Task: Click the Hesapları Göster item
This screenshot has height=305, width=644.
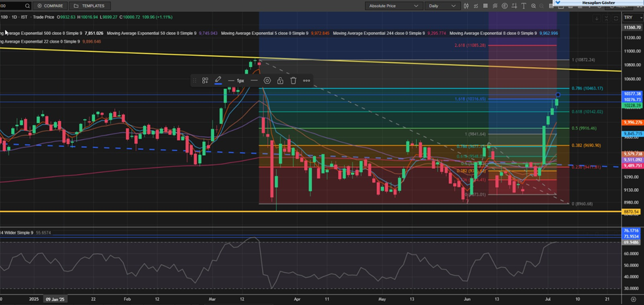Action: 598,3
